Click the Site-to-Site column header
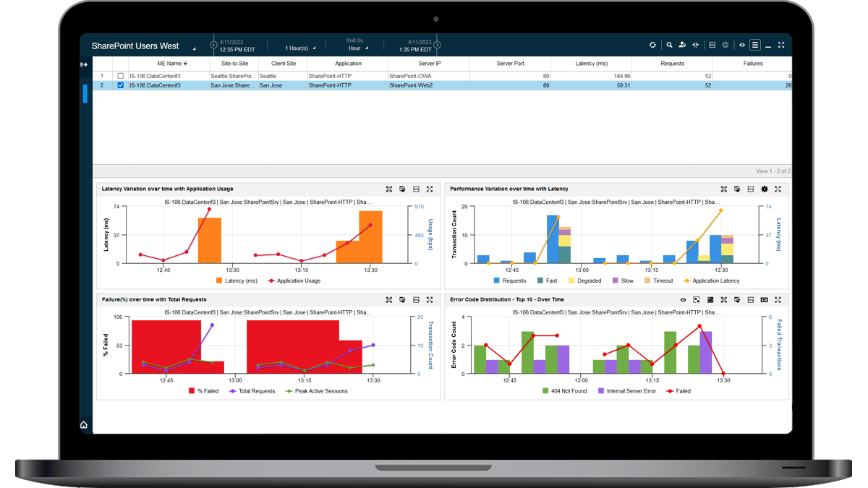 234,64
